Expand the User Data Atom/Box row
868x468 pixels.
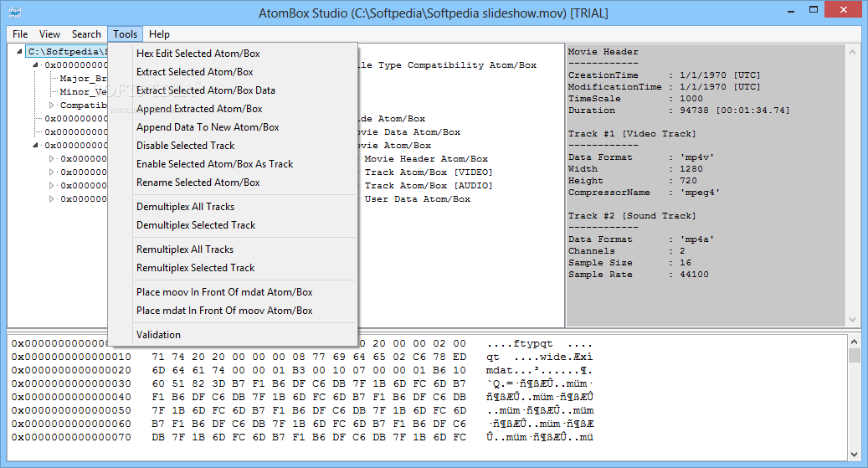52,198
